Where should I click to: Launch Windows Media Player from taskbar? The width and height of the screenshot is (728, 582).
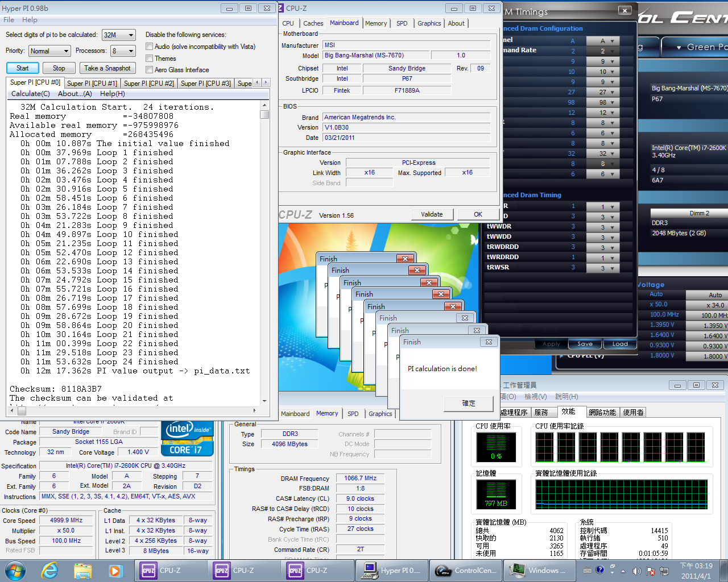coord(115,570)
